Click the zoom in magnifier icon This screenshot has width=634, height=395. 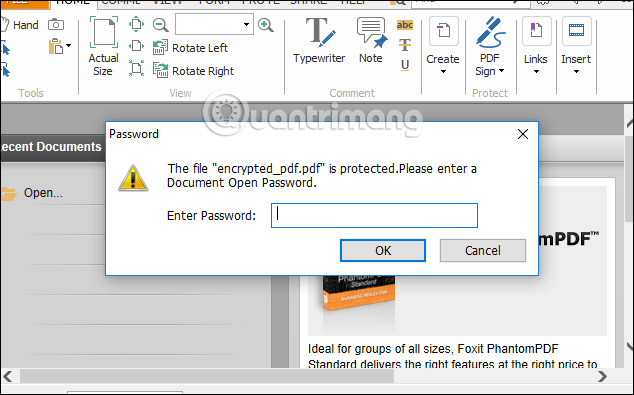[266, 25]
